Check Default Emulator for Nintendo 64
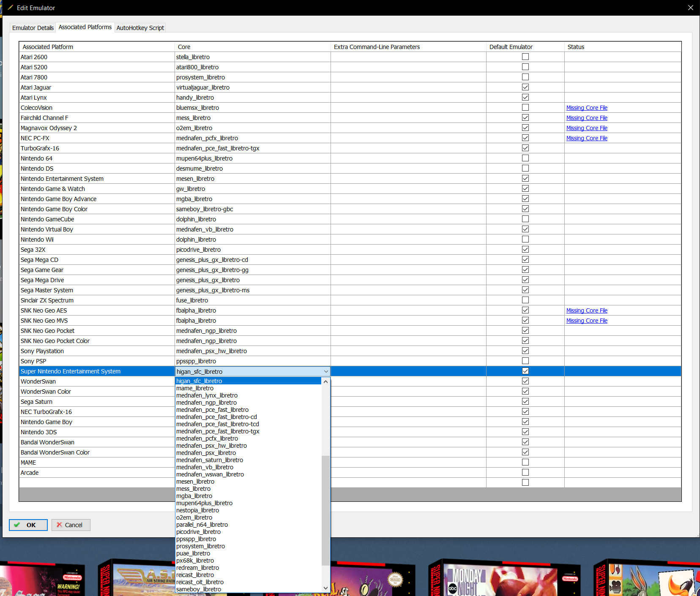This screenshot has width=700, height=596. 525,158
